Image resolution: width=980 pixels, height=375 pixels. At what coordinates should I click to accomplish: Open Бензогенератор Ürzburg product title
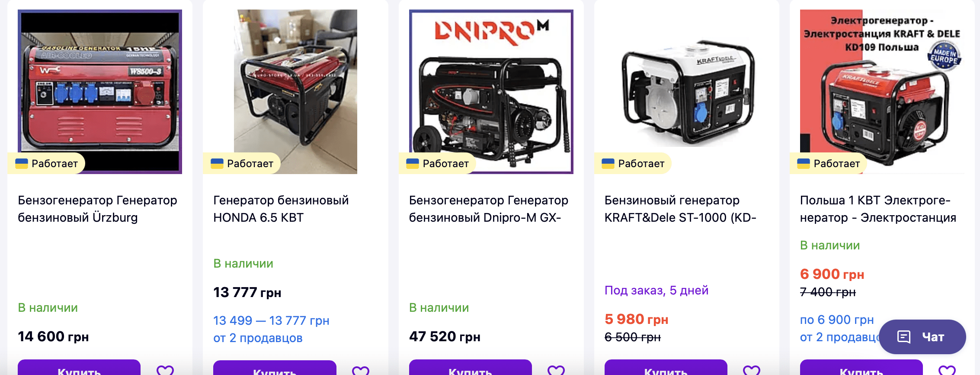(97, 209)
